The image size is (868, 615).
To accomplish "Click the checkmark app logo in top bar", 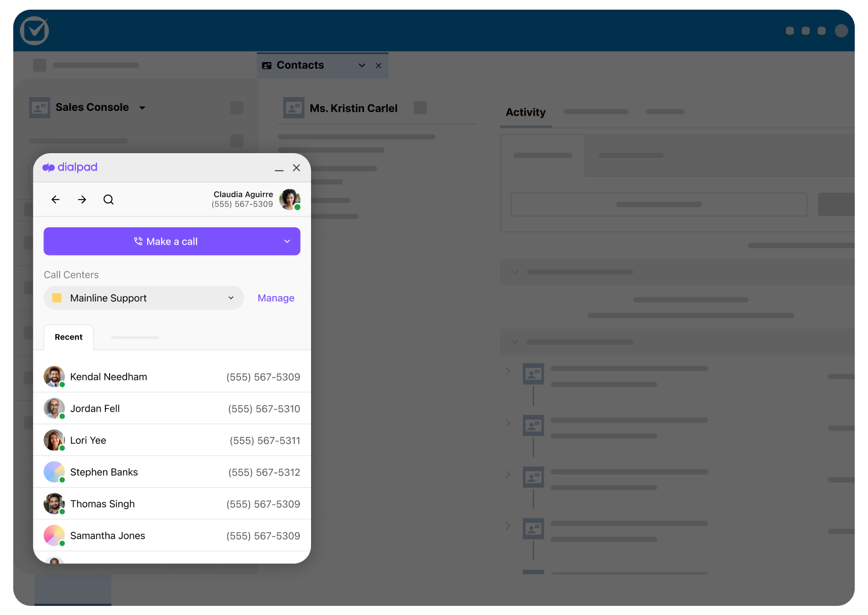I will click(34, 31).
